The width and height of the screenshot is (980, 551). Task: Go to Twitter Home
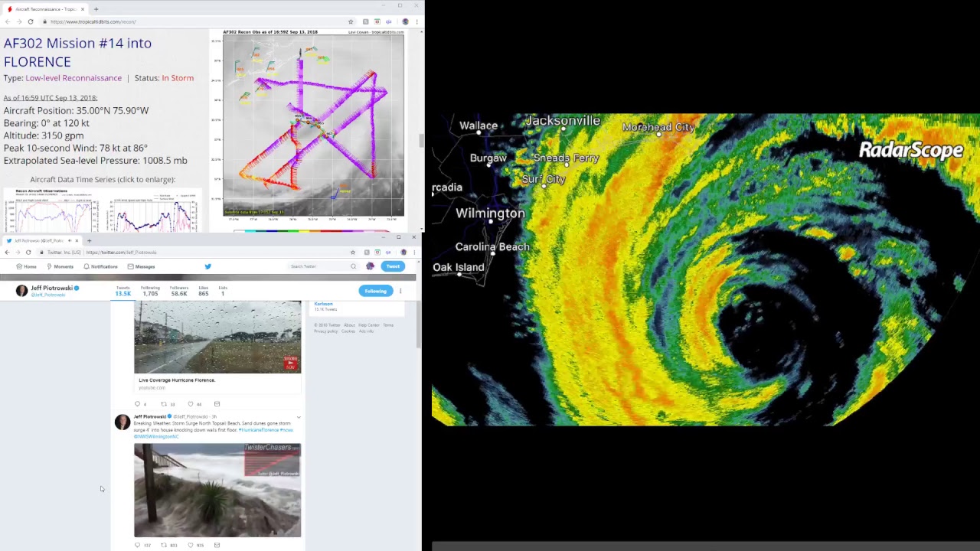(27, 266)
